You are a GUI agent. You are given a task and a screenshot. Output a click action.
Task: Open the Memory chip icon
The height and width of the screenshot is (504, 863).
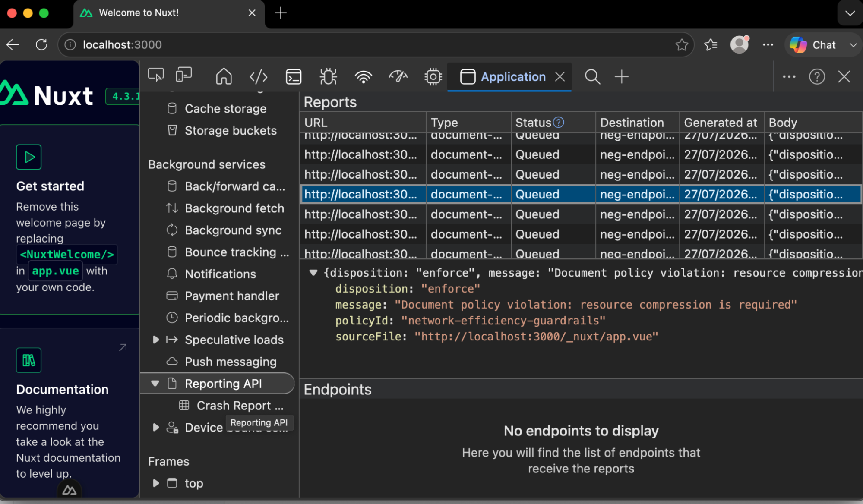[x=433, y=77]
